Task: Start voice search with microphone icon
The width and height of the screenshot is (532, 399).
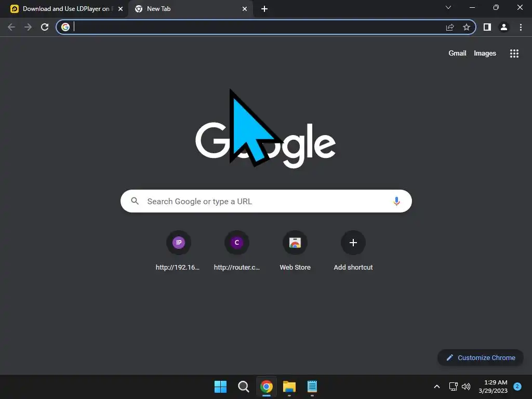Action: (x=396, y=201)
